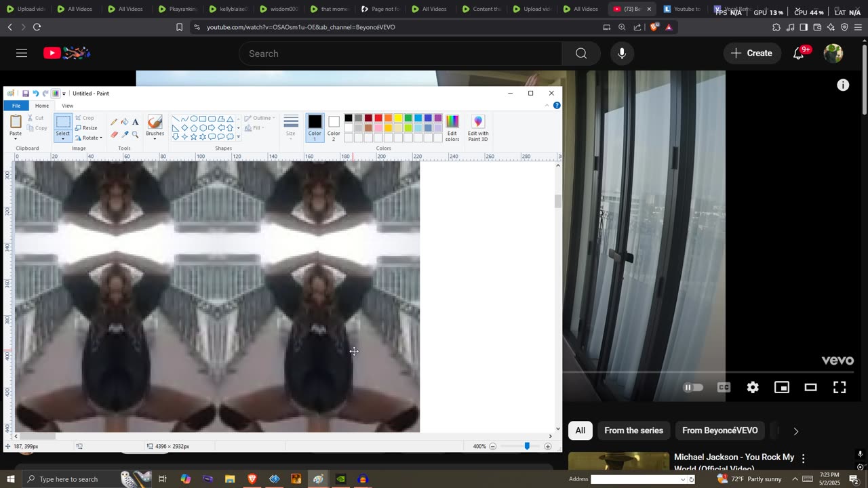Choose the Oval shape in Shapes gallery
This screenshot has width=868, height=488.
194,119
